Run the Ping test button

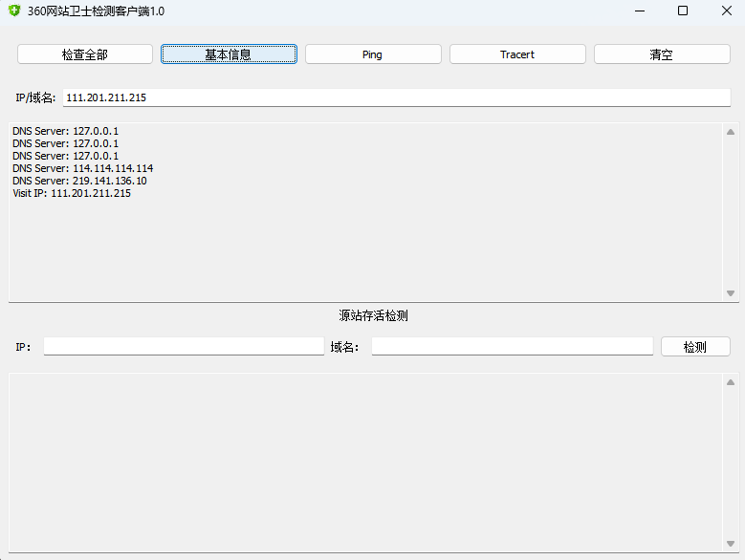(x=373, y=54)
